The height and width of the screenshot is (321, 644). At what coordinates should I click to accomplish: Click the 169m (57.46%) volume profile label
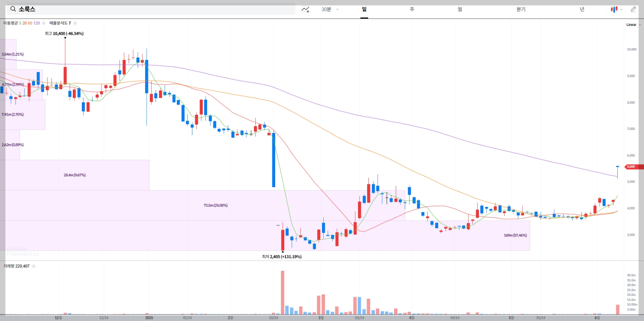515,235
